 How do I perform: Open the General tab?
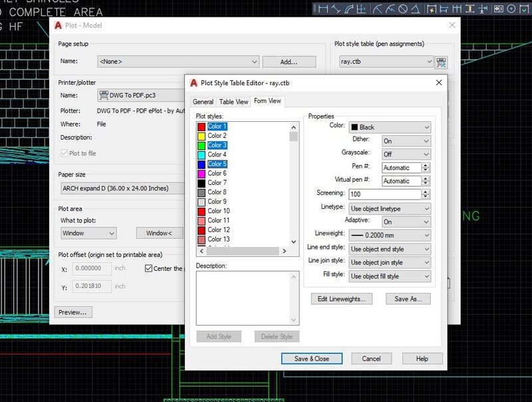tap(203, 102)
